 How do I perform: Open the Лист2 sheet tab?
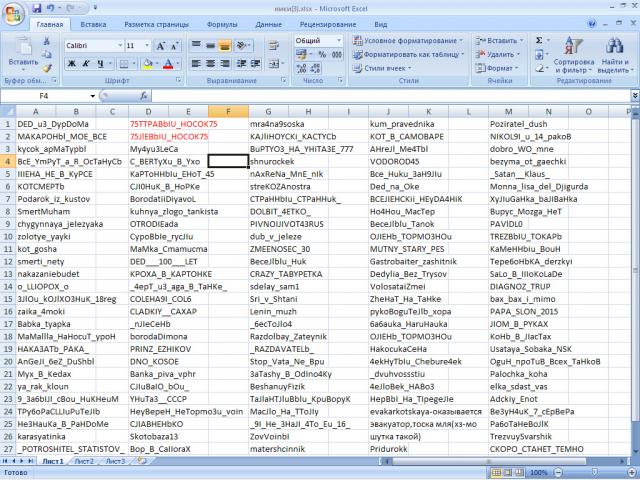(x=85, y=463)
